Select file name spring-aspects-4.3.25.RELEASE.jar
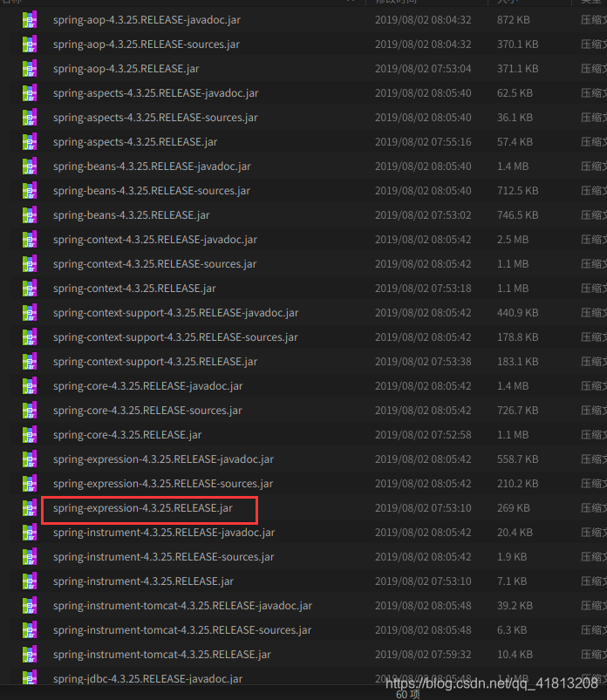The width and height of the screenshot is (607, 700). (135, 142)
